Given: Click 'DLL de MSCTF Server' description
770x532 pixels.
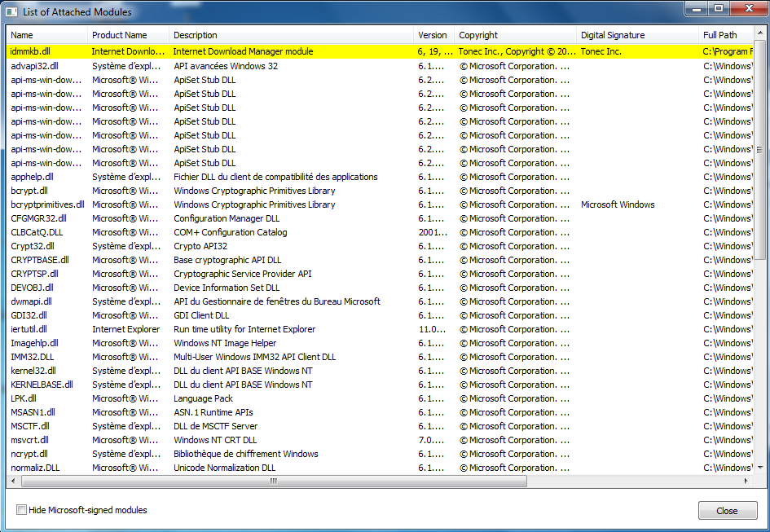Looking at the screenshot, I should 216,426.
